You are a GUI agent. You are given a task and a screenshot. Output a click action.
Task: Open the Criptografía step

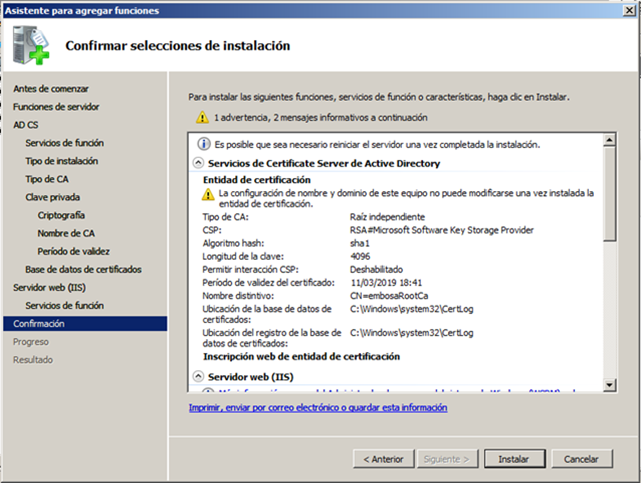[x=61, y=215]
